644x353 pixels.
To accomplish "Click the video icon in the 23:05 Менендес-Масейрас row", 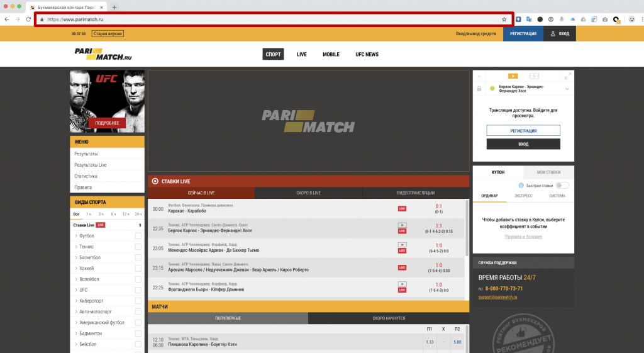I will point(402,245).
